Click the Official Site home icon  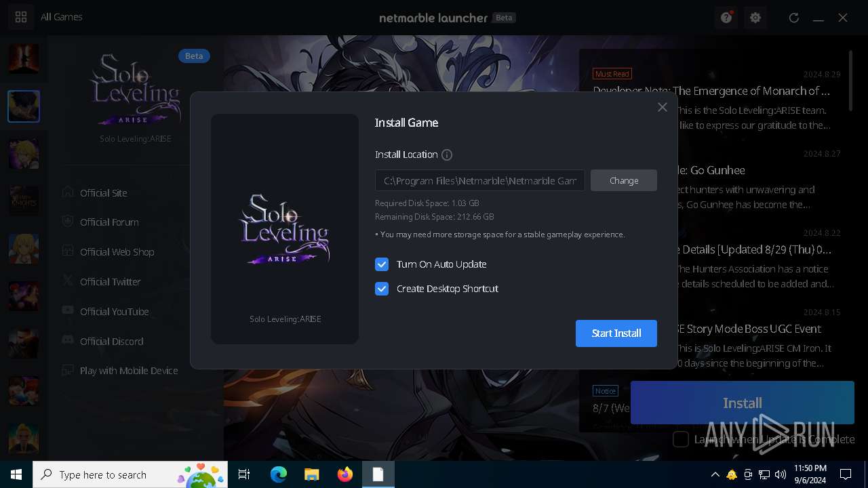coord(68,192)
